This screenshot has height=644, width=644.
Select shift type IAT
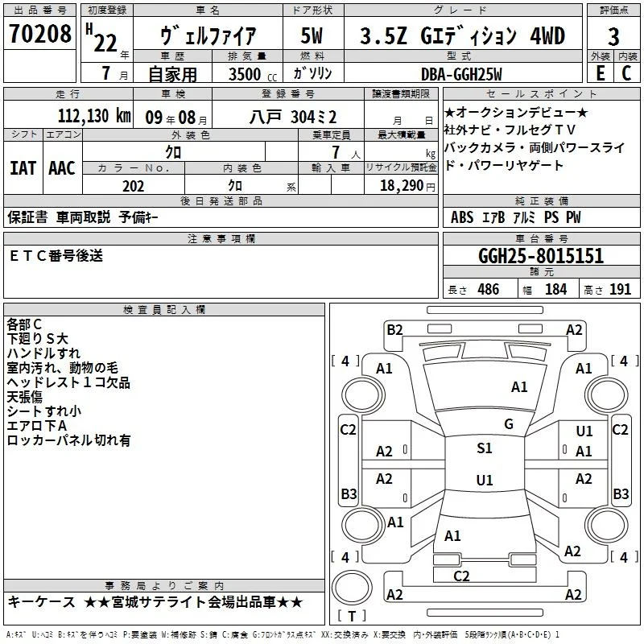(x=23, y=168)
